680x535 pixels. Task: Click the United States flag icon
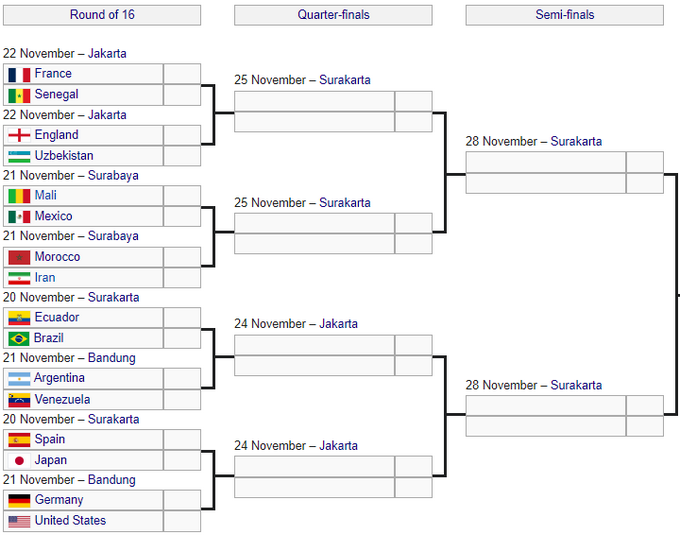pyautogui.click(x=18, y=521)
